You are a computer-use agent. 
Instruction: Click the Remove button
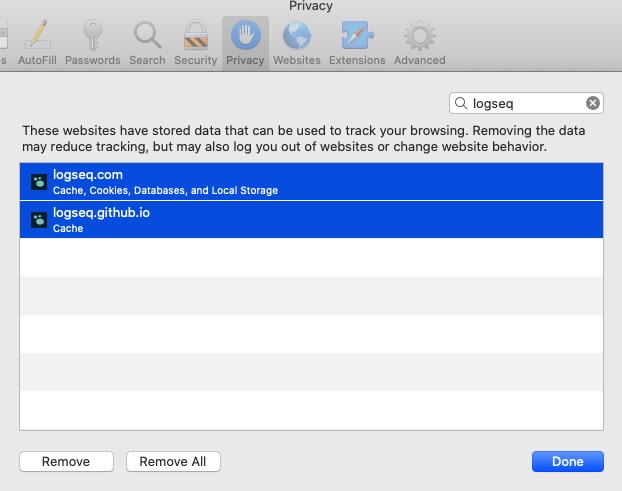coord(66,461)
